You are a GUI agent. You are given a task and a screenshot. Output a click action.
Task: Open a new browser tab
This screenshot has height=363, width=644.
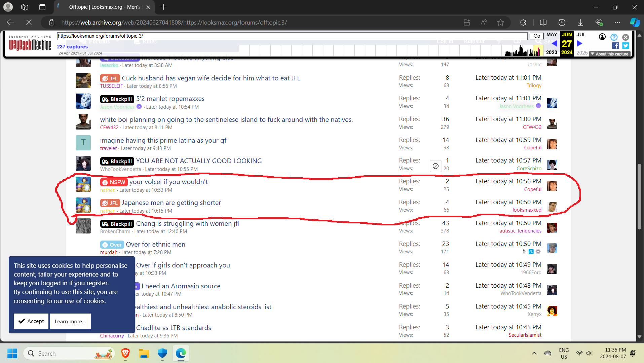coord(164,7)
